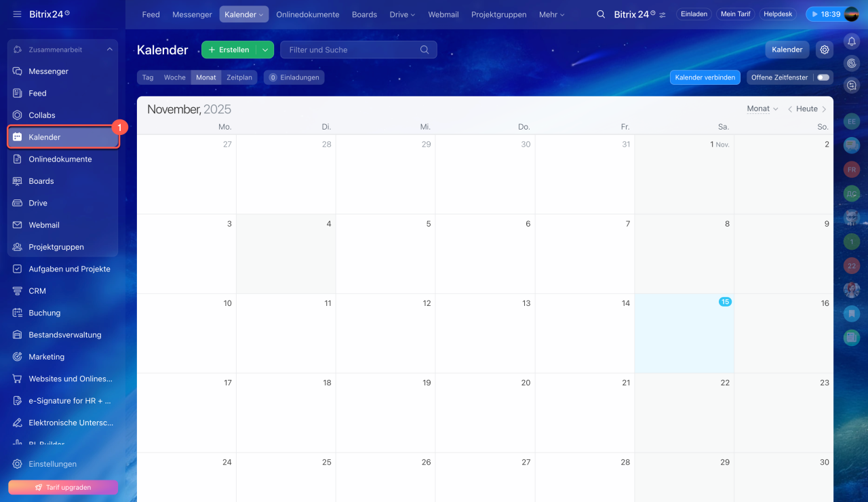Open the spiral Copilot icon in right panel
The width and height of the screenshot is (868, 502).
pos(852,63)
